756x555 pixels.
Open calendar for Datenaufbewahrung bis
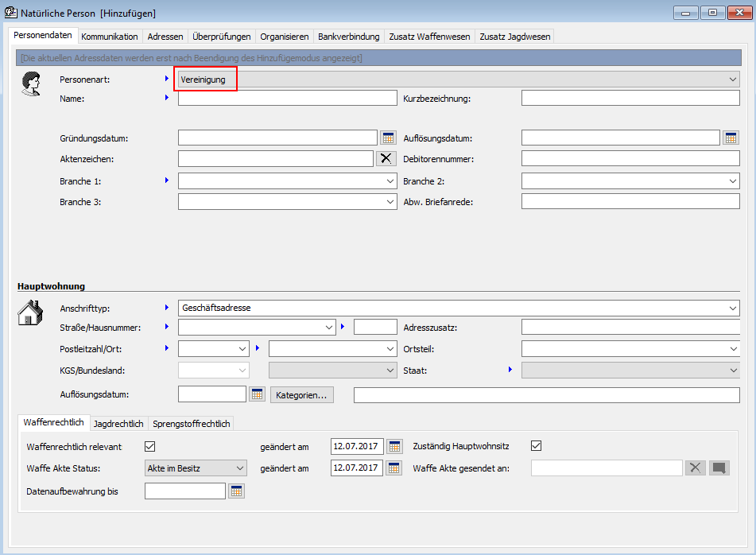click(x=236, y=491)
